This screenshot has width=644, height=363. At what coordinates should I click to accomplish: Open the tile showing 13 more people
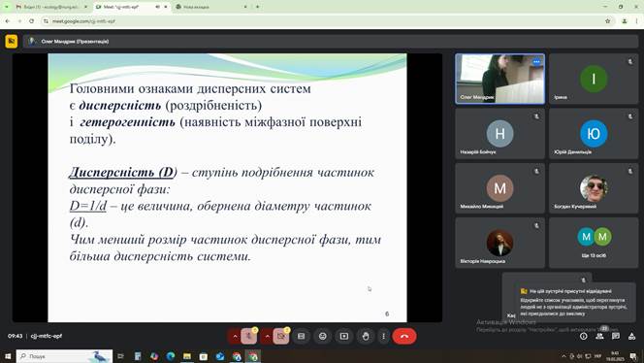click(x=594, y=243)
